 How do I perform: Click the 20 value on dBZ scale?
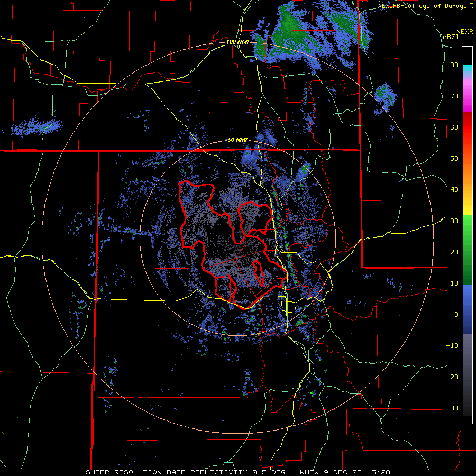click(x=454, y=252)
